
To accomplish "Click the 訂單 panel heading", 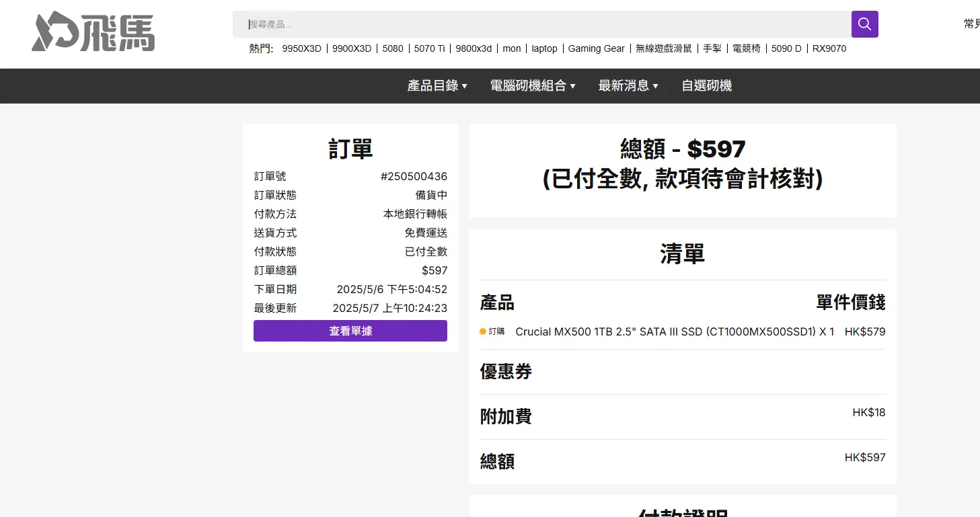I will 350,149.
